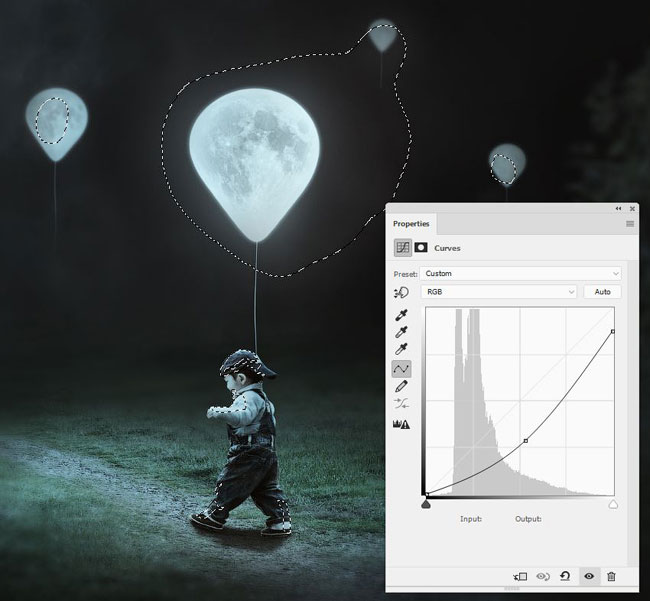This screenshot has width=650, height=601.
Task: Click the Curves title text
Action: pyautogui.click(x=447, y=248)
